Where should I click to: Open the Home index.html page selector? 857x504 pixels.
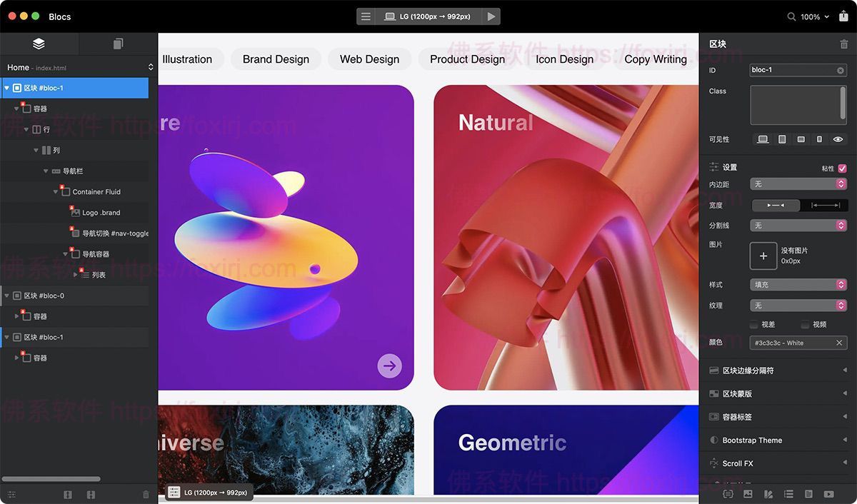point(79,68)
